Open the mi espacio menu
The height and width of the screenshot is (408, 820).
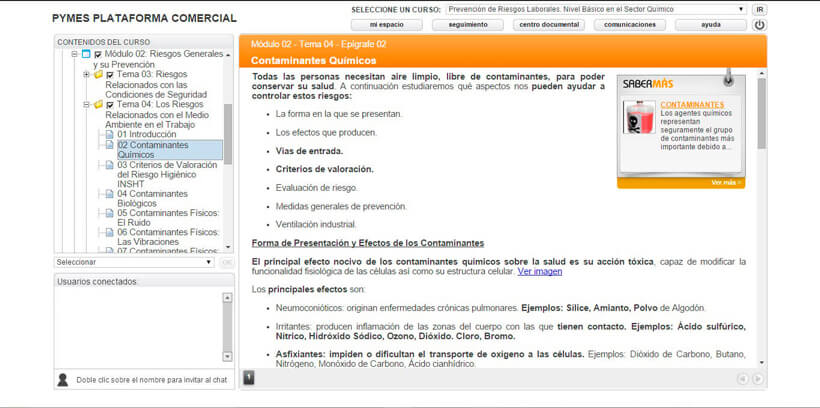387,25
